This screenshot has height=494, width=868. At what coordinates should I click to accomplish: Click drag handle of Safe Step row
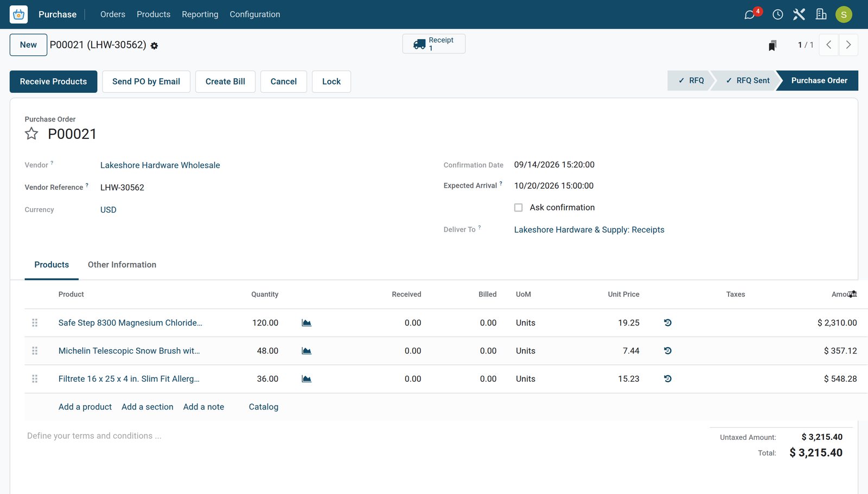[35, 323]
